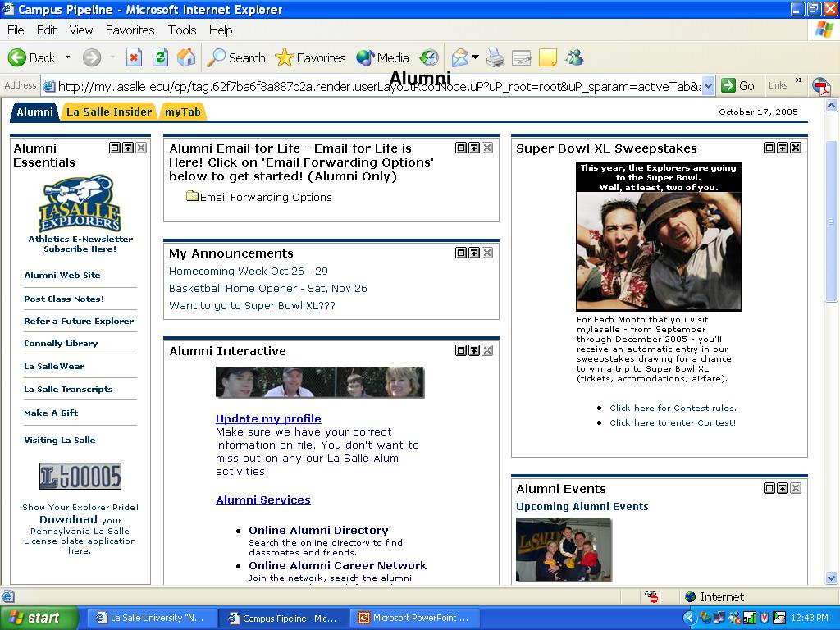Open the Messenger people icon
840x630 pixels.
point(574,57)
